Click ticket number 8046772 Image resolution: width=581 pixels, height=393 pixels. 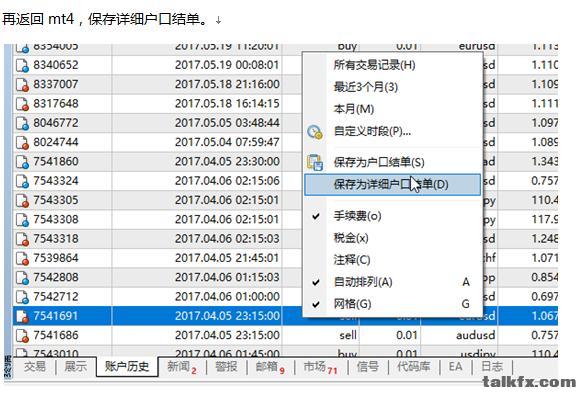pos(56,123)
